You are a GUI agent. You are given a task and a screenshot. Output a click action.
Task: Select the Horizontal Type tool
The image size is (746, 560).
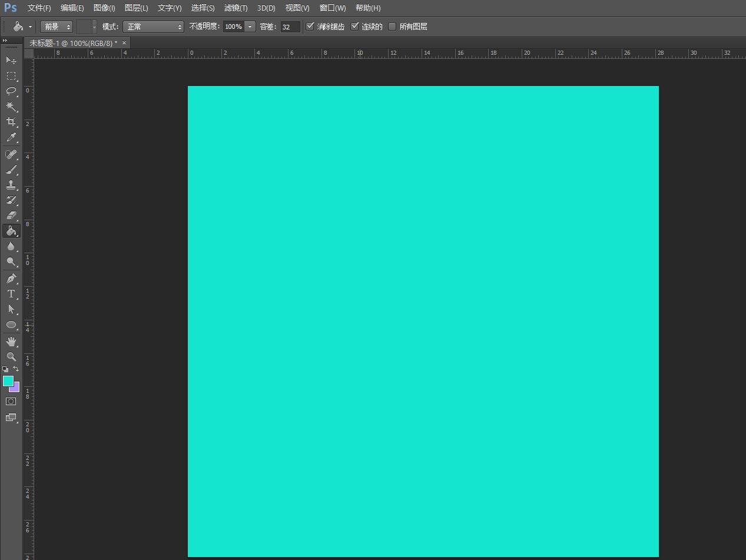(11, 294)
